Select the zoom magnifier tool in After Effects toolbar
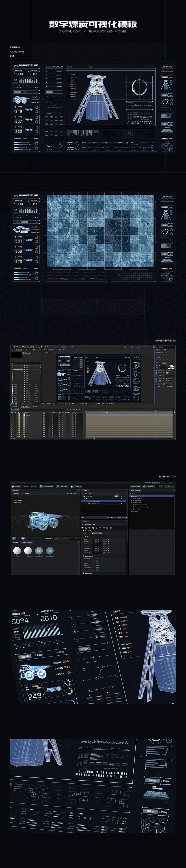This screenshot has height=868, width=186. click(17, 346)
